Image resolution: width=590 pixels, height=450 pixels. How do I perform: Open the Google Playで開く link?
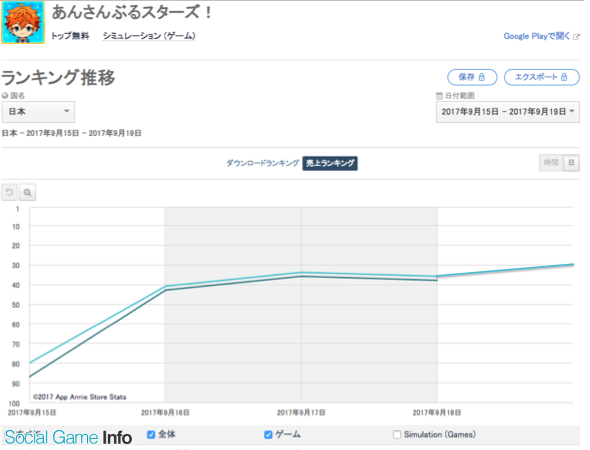click(537, 36)
